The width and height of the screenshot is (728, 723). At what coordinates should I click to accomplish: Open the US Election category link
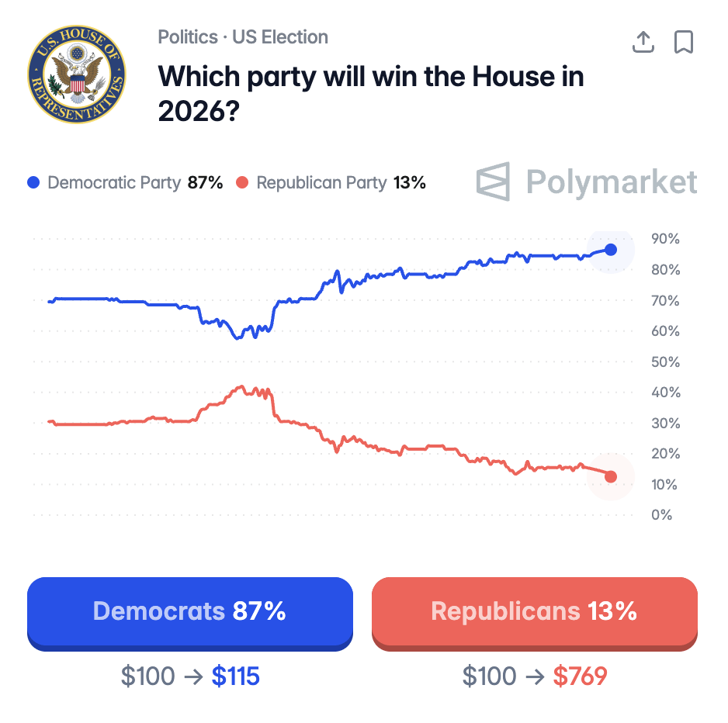point(280,37)
